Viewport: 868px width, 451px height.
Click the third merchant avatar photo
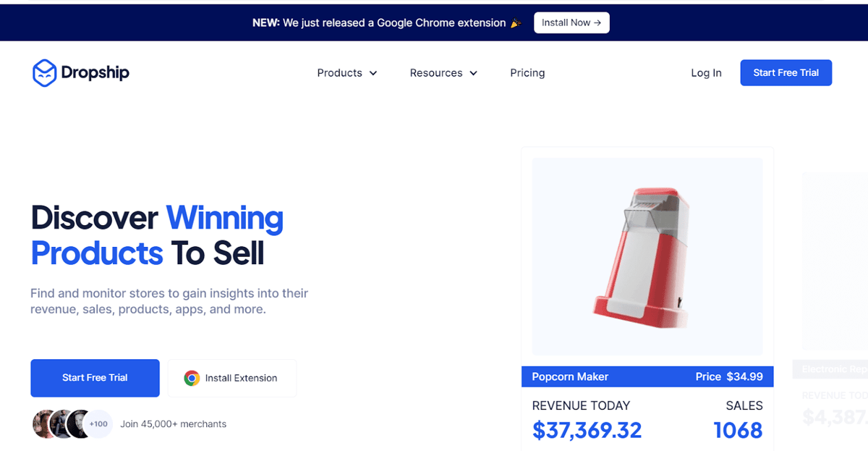coord(78,424)
